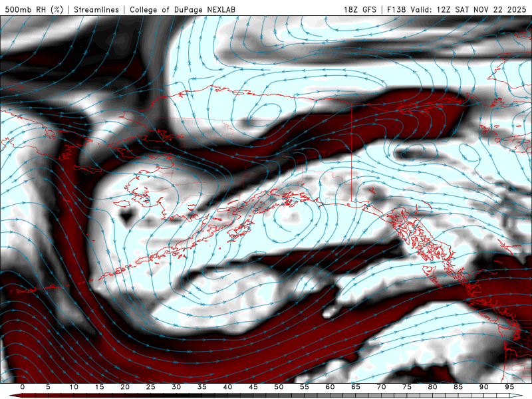Click the "60" colorbar tick label
Screen dimensions: 532x399
[x=330, y=387]
